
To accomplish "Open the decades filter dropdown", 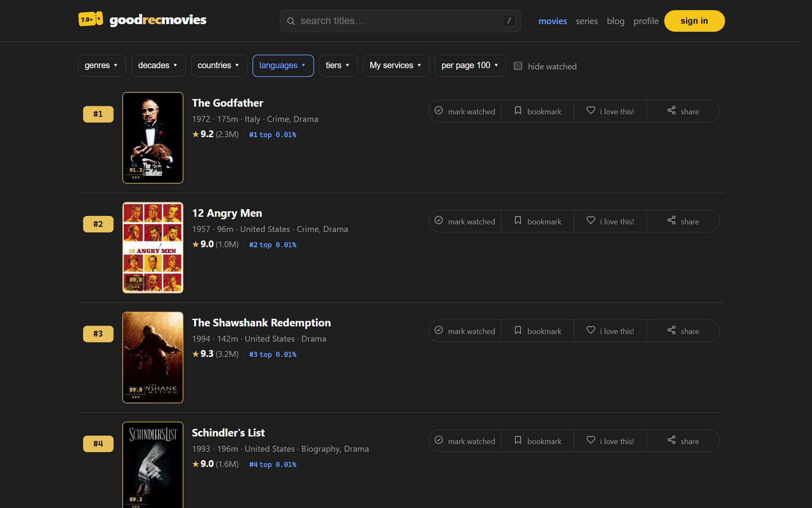I will click(158, 66).
